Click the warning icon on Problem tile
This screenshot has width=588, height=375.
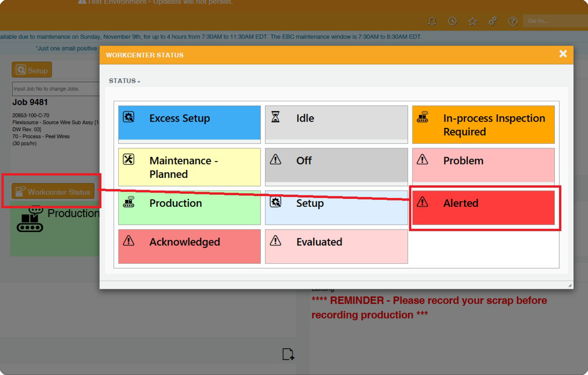(x=422, y=159)
